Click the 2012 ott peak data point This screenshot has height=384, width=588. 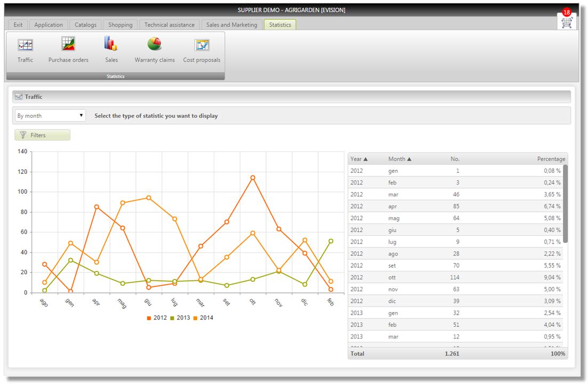[253, 178]
